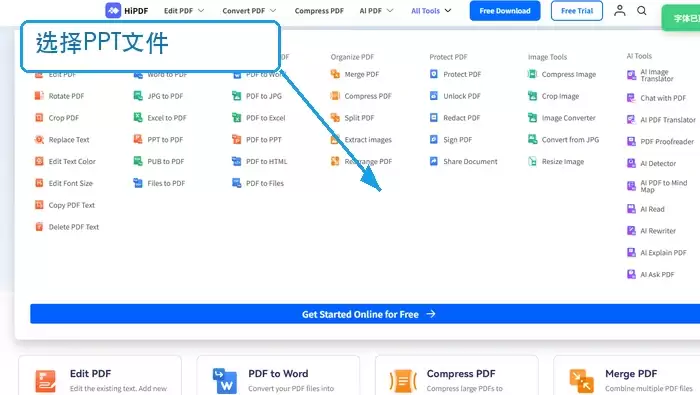Click the Files to PDF icon
The image size is (700, 395).
tap(138, 183)
